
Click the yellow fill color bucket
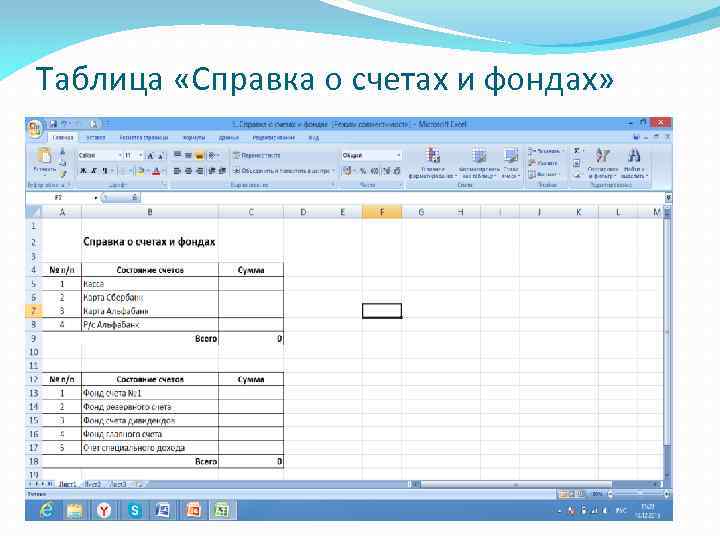tap(140, 171)
